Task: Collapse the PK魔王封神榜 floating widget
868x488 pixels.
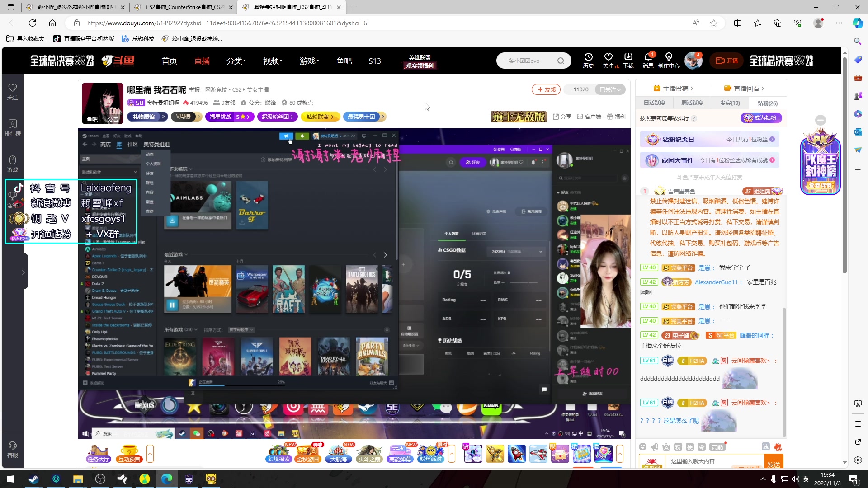Action: [x=821, y=120]
